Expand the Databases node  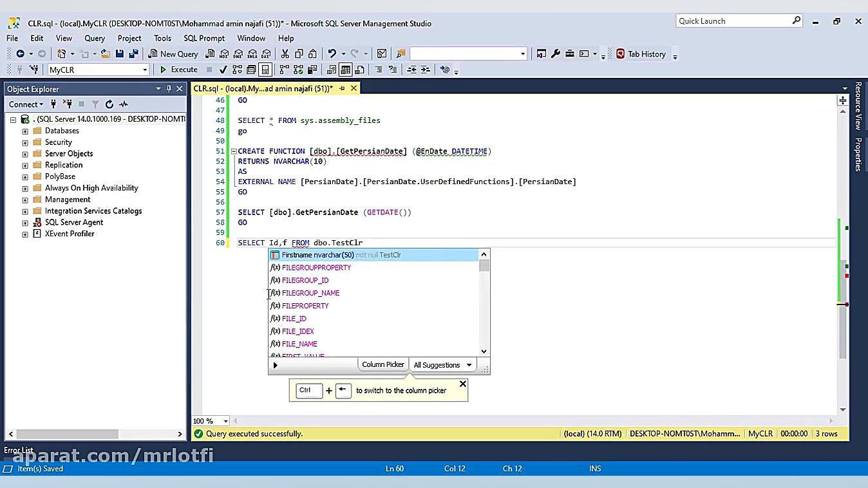(24, 130)
